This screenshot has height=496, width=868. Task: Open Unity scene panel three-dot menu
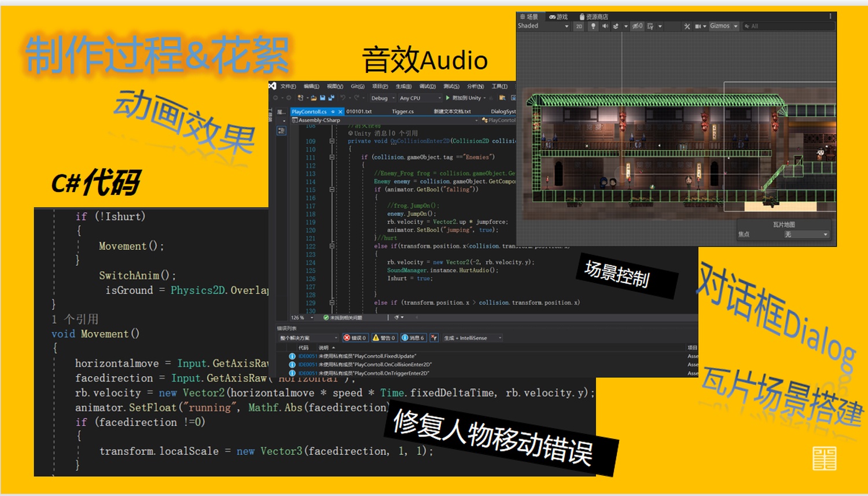tap(830, 16)
